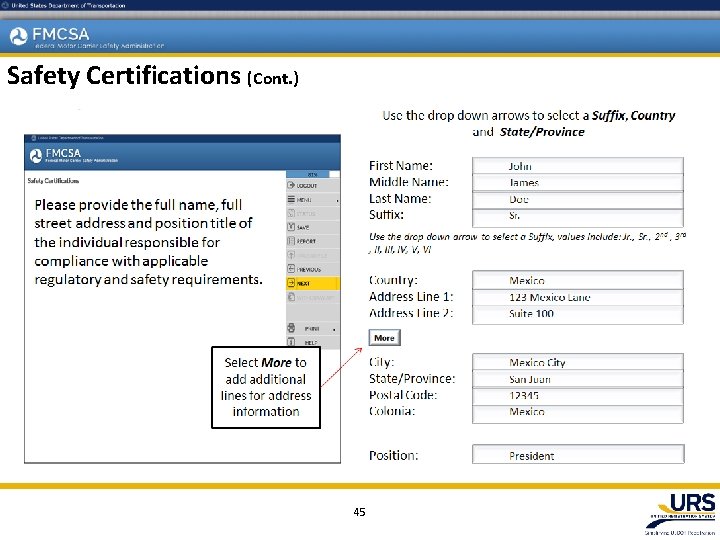This screenshot has width=720, height=540.
Task: Click the First Name field containing John
Action: click(578, 166)
